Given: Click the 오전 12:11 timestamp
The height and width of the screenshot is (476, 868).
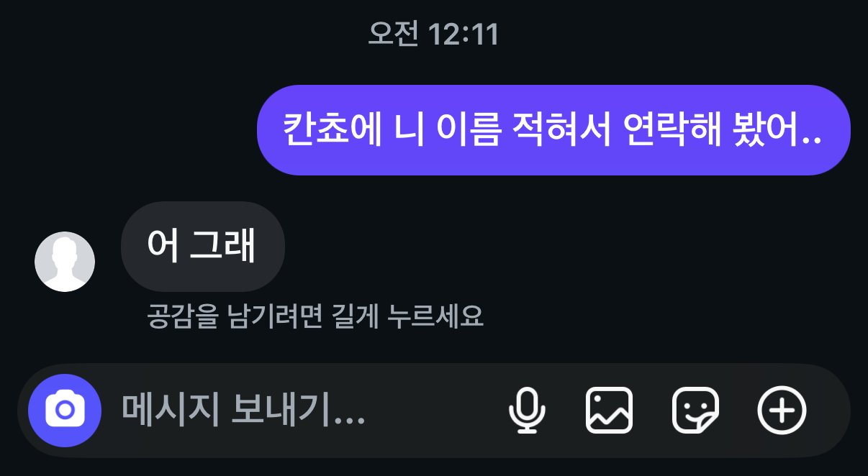Looking at the screenshot, I should [433, 35].
